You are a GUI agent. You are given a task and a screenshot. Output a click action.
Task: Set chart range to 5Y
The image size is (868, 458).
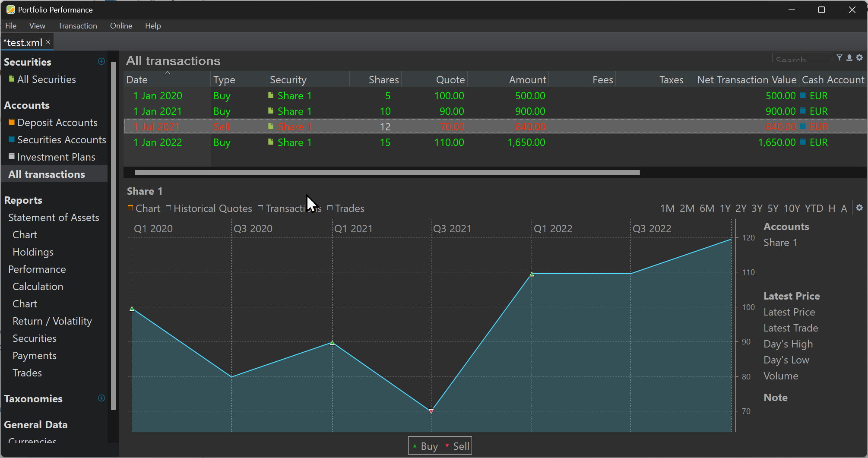[773, 208]
